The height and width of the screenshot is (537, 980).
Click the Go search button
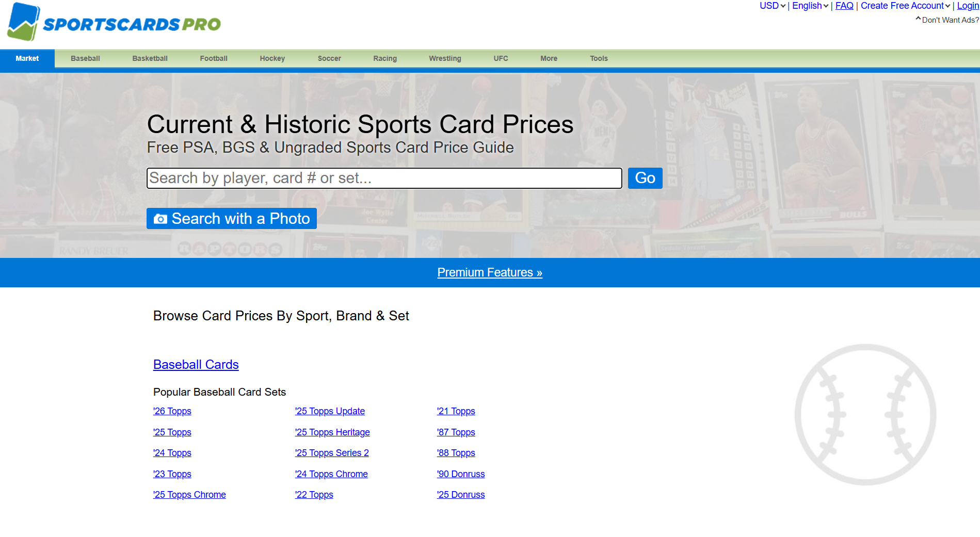[645, 178]
